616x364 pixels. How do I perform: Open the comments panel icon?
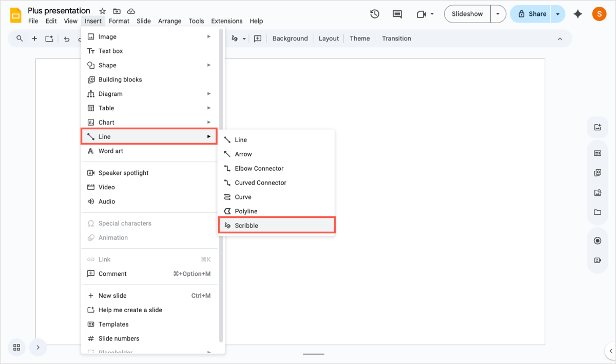397,14
